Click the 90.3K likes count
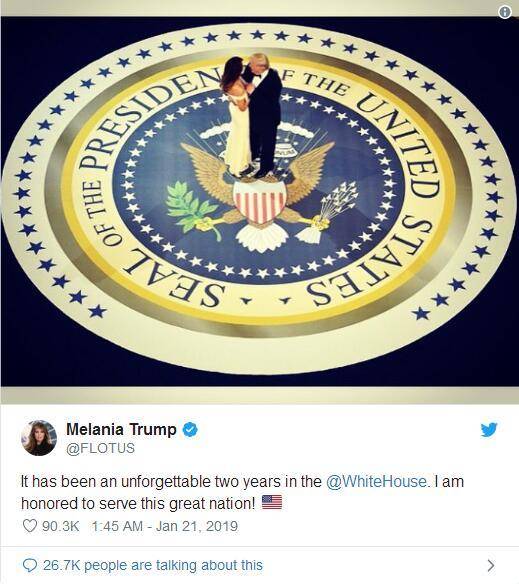 [x=61, y=526]
